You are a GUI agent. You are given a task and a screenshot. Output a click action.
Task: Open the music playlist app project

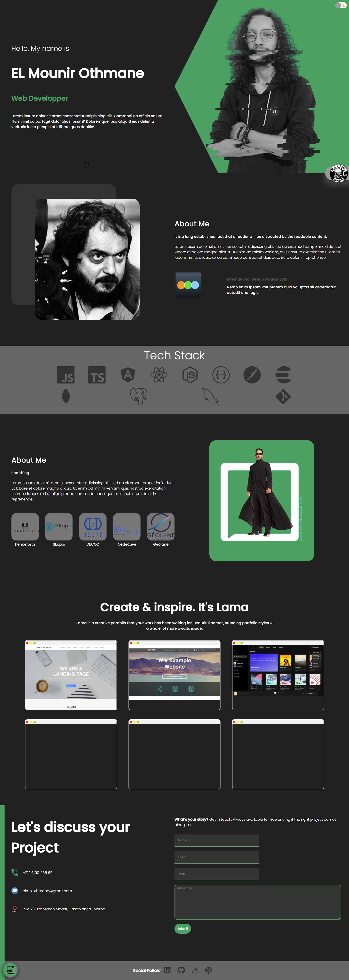[x=278, y=675]
